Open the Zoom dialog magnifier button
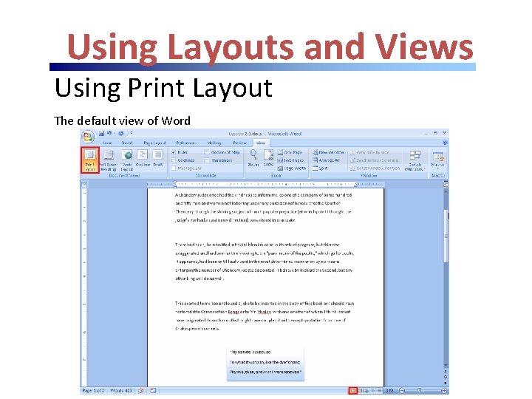This screenshot has height=399, width=532. click(x=253, y=158)
